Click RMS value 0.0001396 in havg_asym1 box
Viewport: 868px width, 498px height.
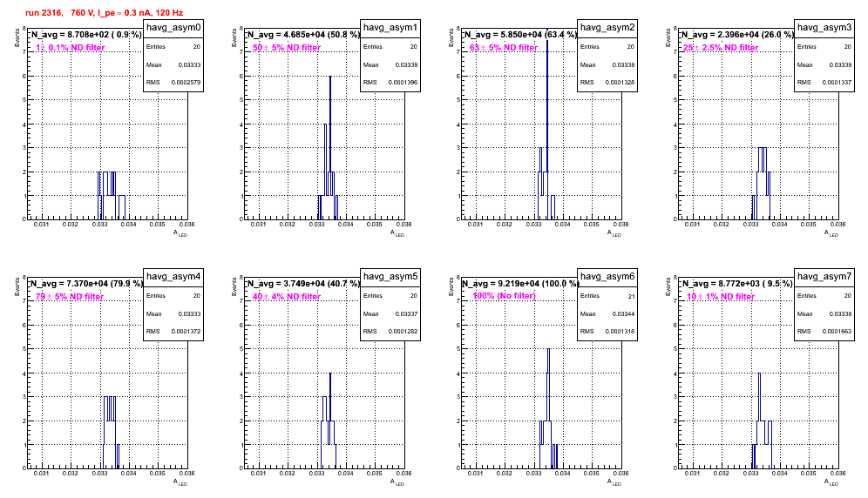click(x=404, y=83)
